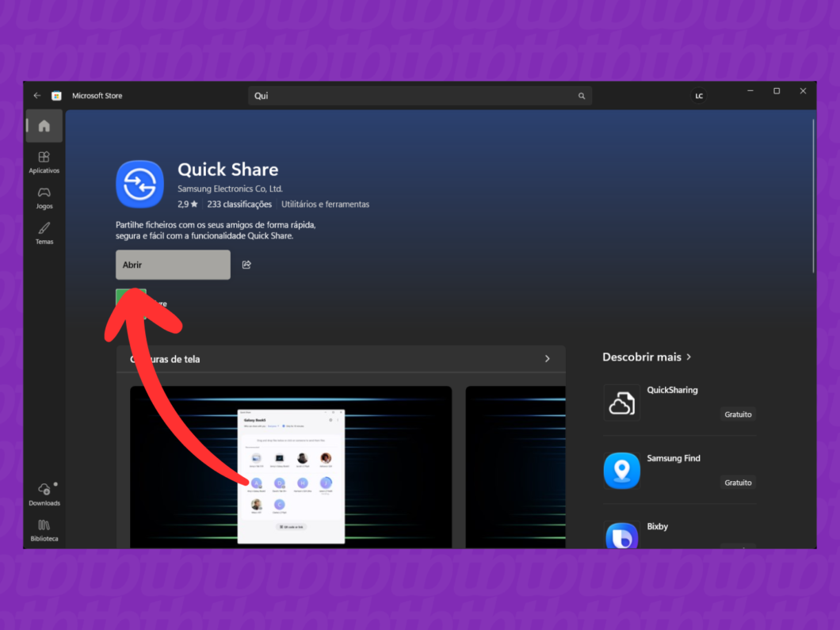This screenshot has height=630, width=840.
Task: Click the Abrir button
Action: tap(173, 265)
